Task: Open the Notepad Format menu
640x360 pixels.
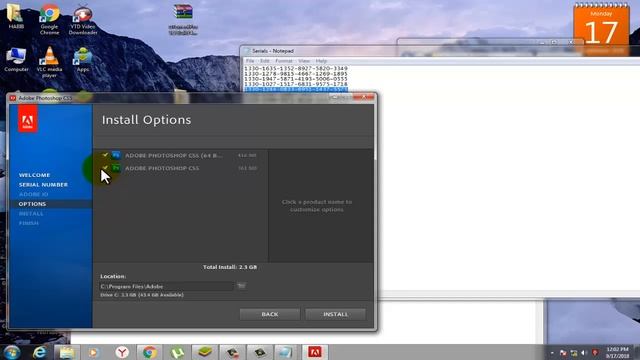Action: point(284,61)
